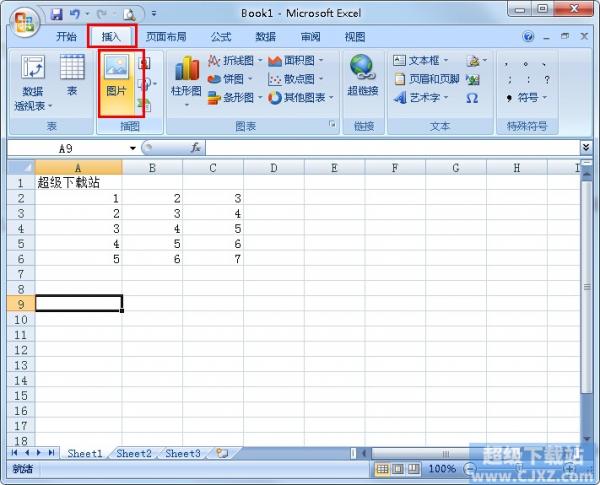The width and height of the screenshot is (600, 485).
Task: Click the select-all corner button
Action: pos(21,167)
